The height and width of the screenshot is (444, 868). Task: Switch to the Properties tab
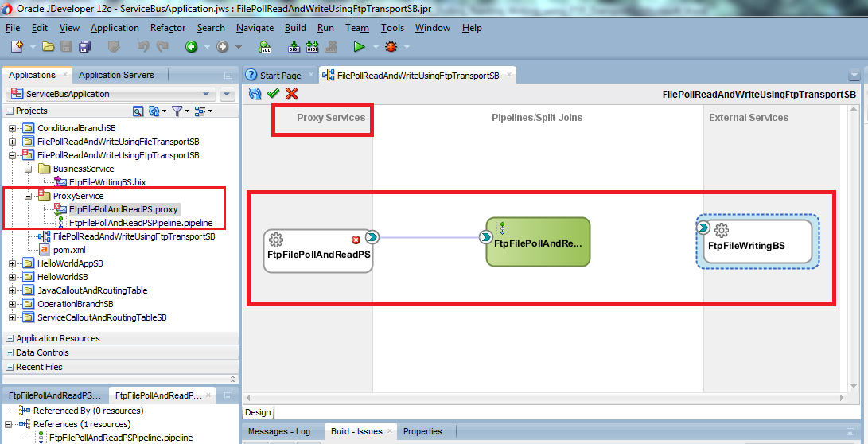point(422,431)
